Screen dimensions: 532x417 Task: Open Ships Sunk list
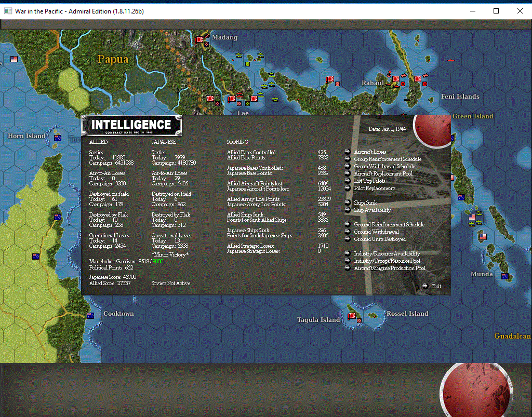click(365, 203)
